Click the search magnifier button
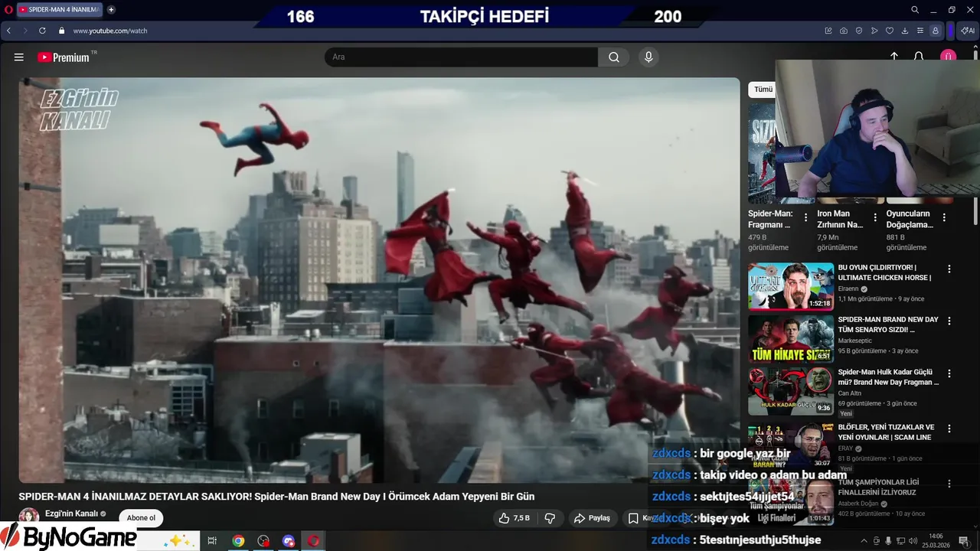Viewport: 980px width, 551px height. [614, 57]
